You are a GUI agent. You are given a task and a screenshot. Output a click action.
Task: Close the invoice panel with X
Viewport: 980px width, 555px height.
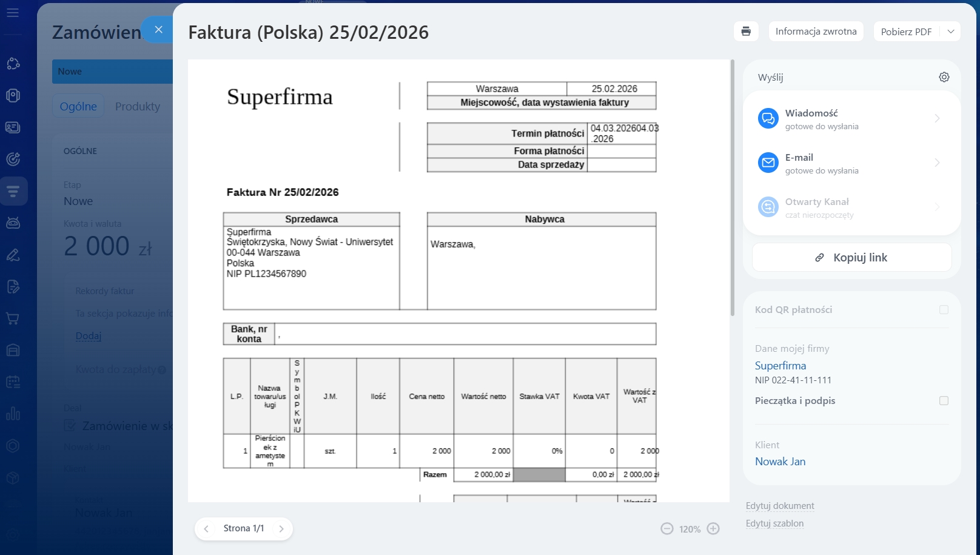[x=158, y=30]
